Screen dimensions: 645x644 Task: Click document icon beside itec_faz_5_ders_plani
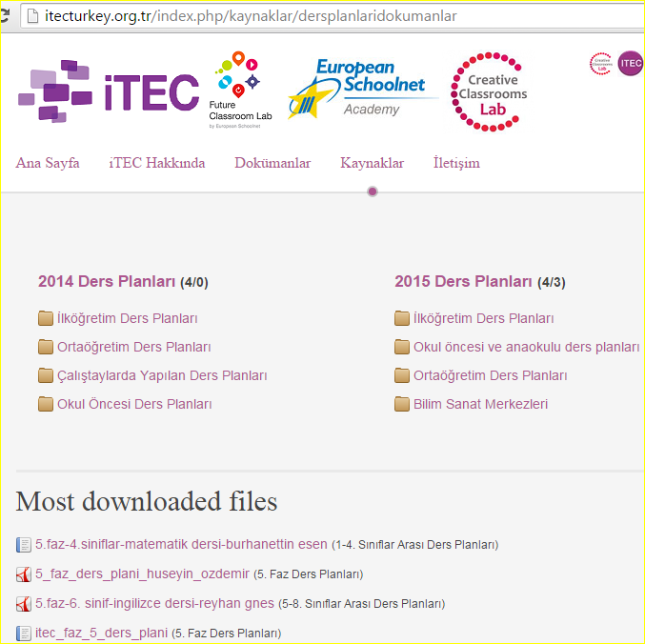pyautogui.click(x=24, y=634)
